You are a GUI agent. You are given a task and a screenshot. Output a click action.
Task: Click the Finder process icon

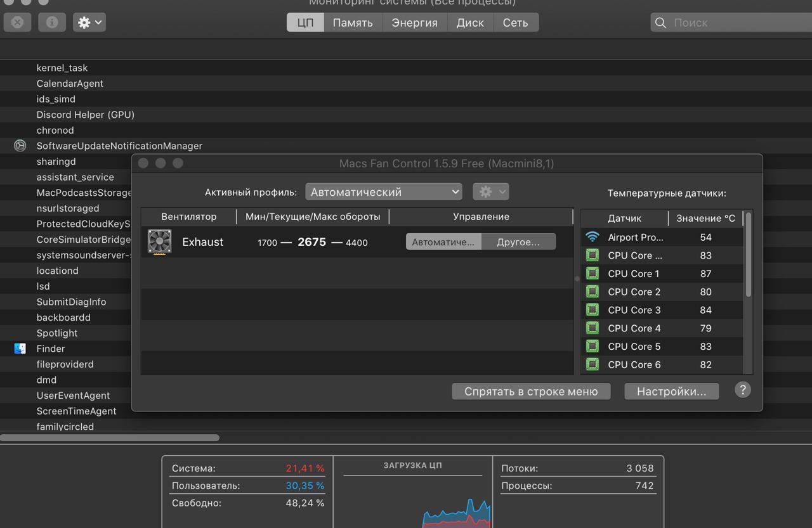[20, 349]
